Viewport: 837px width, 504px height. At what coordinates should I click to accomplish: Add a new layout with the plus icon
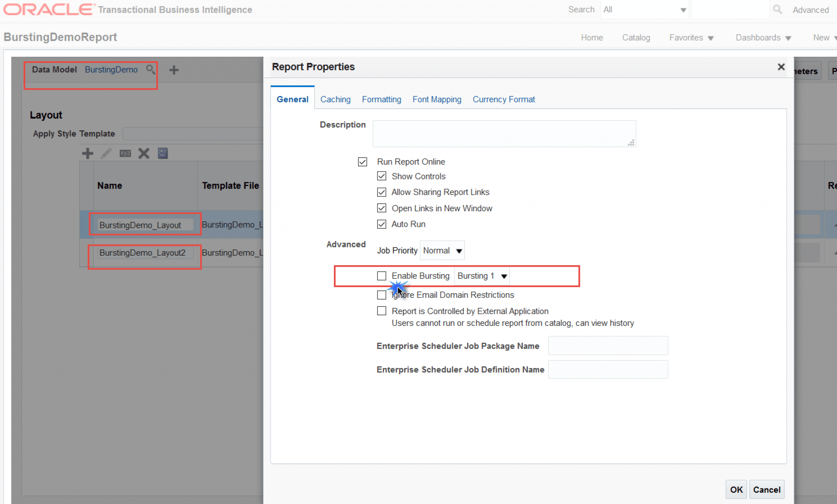pos(87,153)
